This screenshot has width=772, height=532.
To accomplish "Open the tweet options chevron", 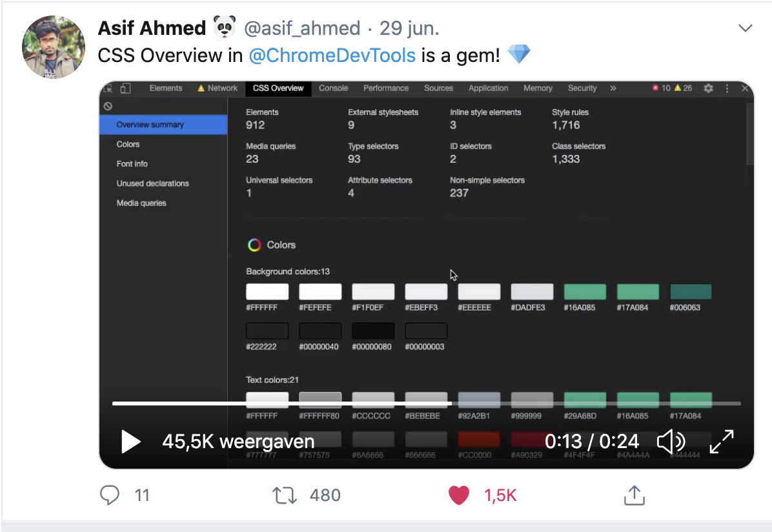I will (x=746, y=28).
